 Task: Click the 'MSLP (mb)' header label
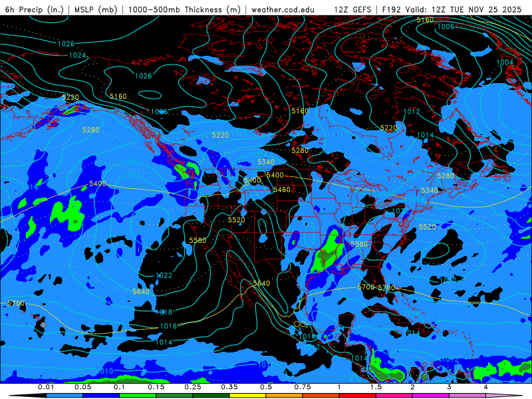click(96, 9)
